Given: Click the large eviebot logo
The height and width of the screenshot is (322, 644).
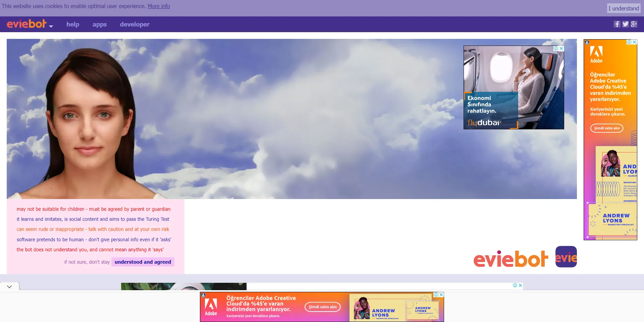Looking at the screenshot, I should coord(511,259).
